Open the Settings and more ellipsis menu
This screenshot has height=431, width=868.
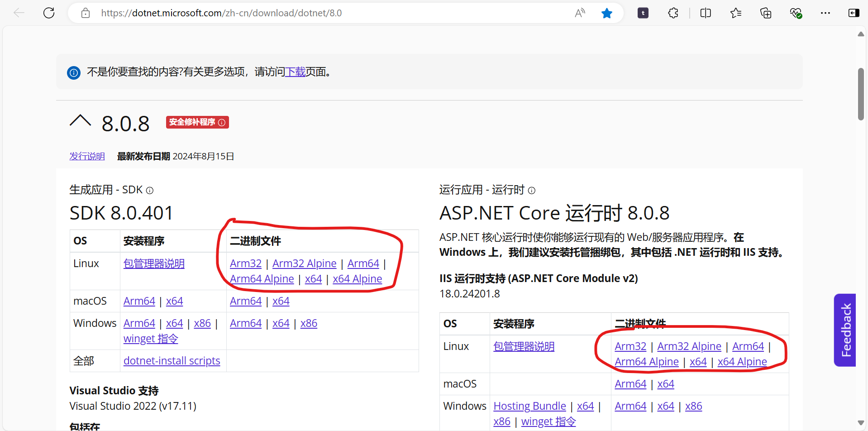825,13
